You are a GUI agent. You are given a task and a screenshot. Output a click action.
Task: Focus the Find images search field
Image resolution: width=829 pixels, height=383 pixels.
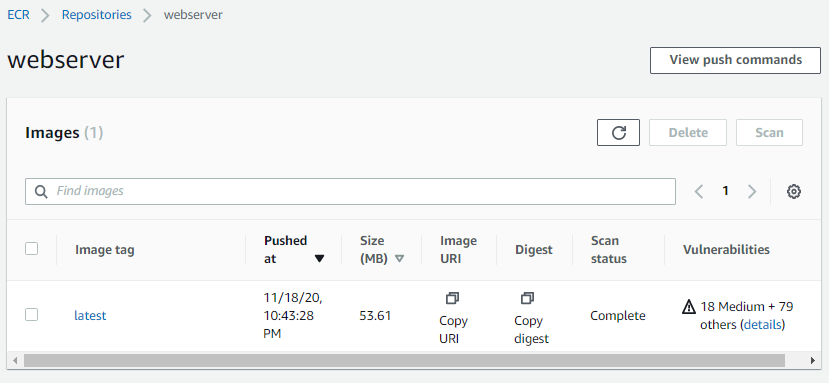click(x=350, y=192)
